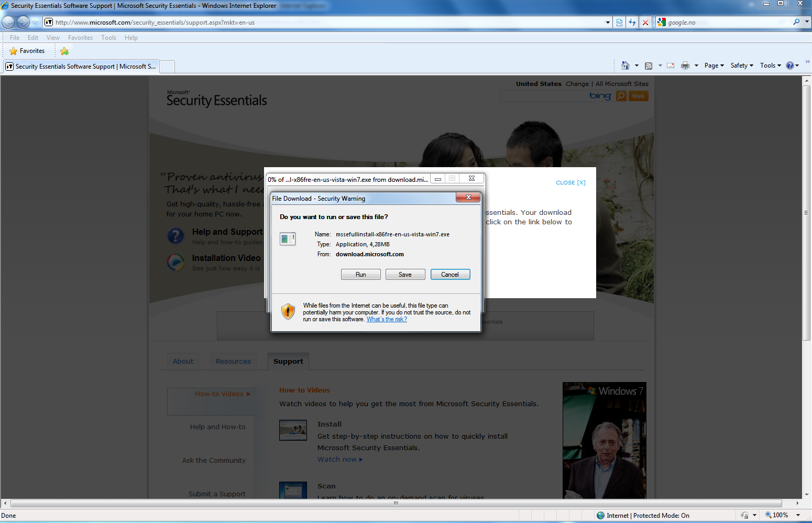The image size is (812, 523).
Task: Select "Ask the Community" in the sidebar
Action: (x=214, y=460)
